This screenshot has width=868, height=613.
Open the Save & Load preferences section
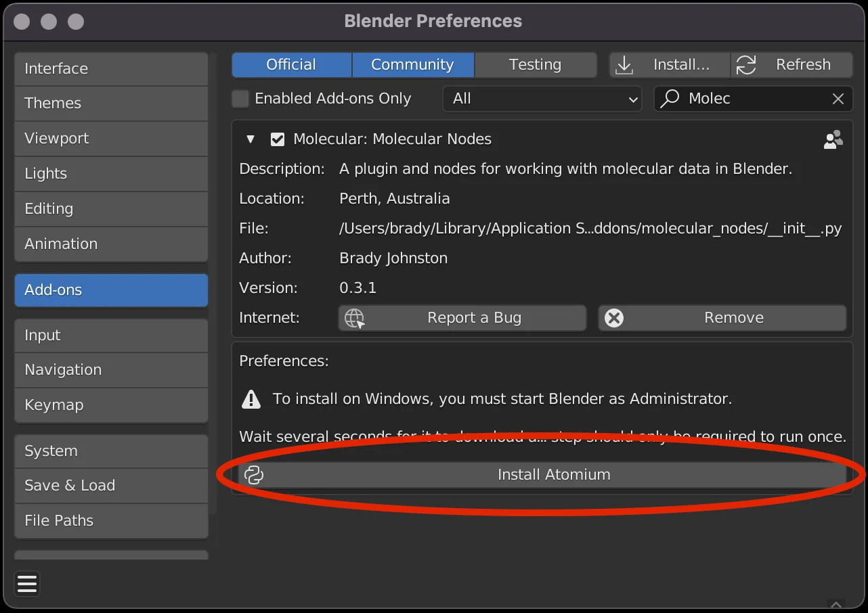tap(111, 486)
